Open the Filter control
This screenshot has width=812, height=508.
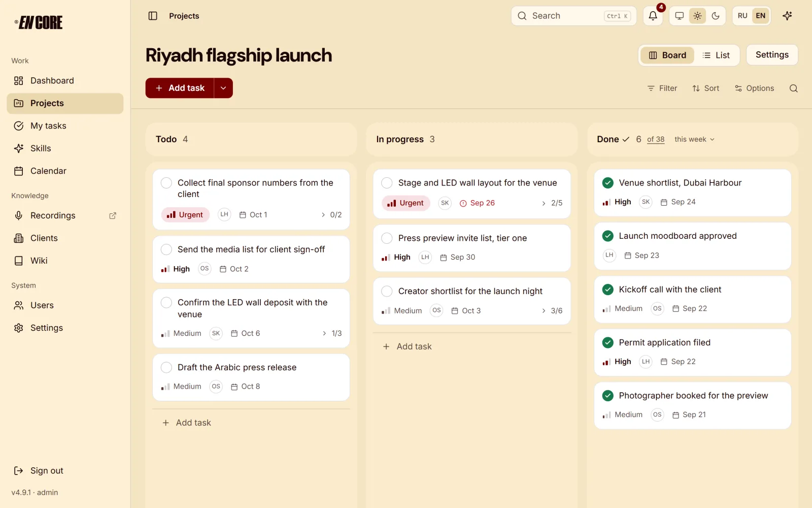[662, 88]
